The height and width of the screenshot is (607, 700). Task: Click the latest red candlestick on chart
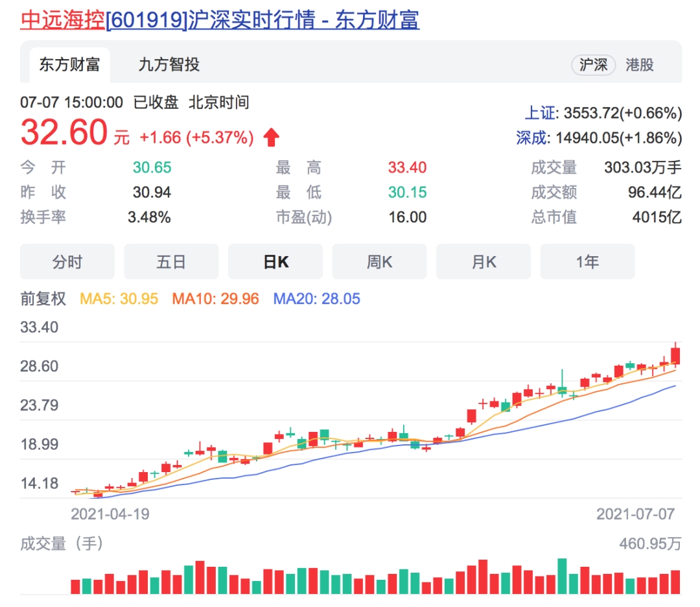(675, 355)
